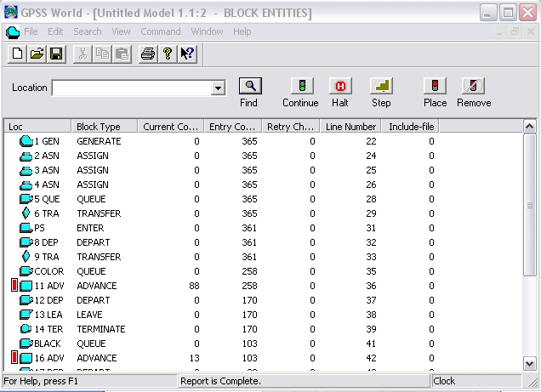This screenshot has height=392, width=541.
Task: Open a file with the folder icon
Action: point(37,54)
